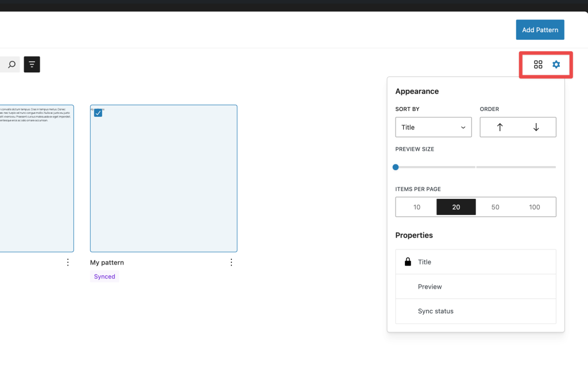Open the Sort By dropdown
Screen dimensions: 588x368
point(434,127)
